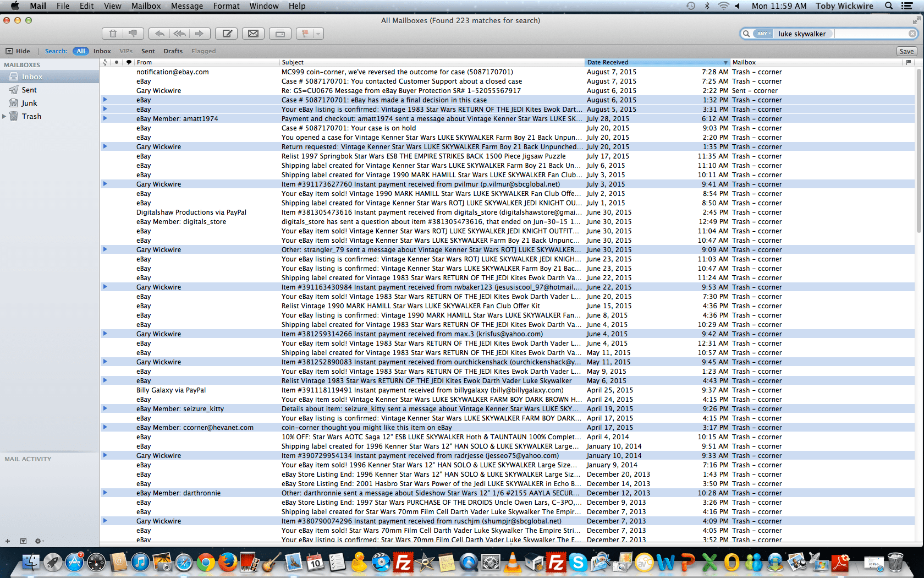Screen dimensions: 924x578
Task: Expand thread from eBay Member: seizure_kitty
Action: coord(105,408)
